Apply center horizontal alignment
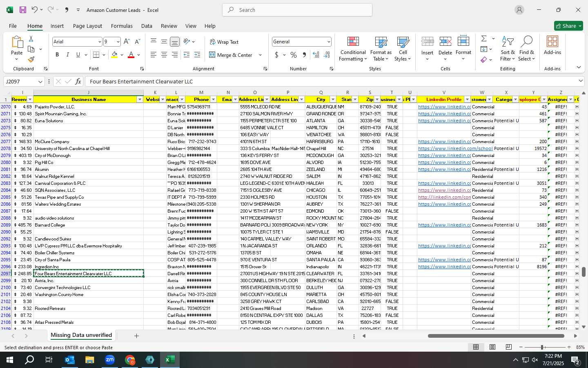 tap(164, 55)
